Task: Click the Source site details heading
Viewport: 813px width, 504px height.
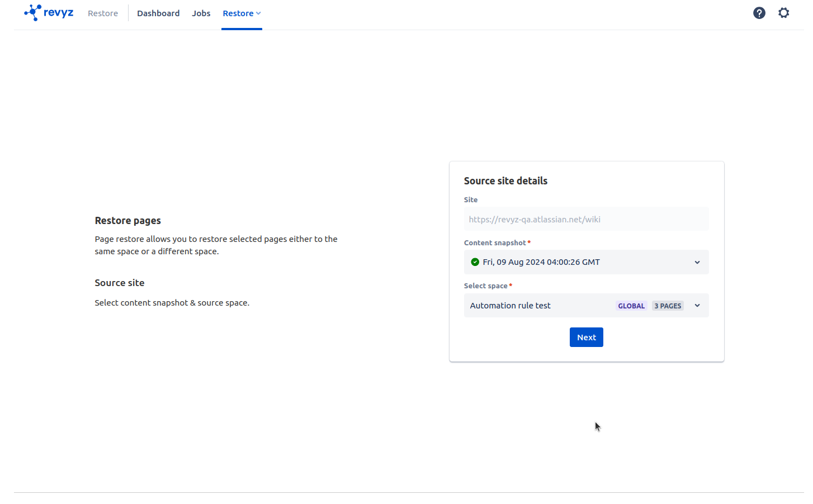Action: click(x=505, y=181)
